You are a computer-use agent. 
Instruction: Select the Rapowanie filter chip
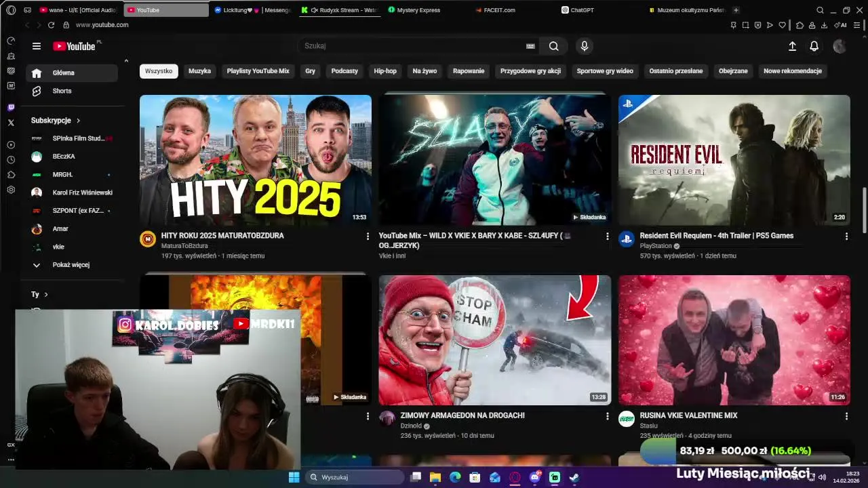pos(469,71)
